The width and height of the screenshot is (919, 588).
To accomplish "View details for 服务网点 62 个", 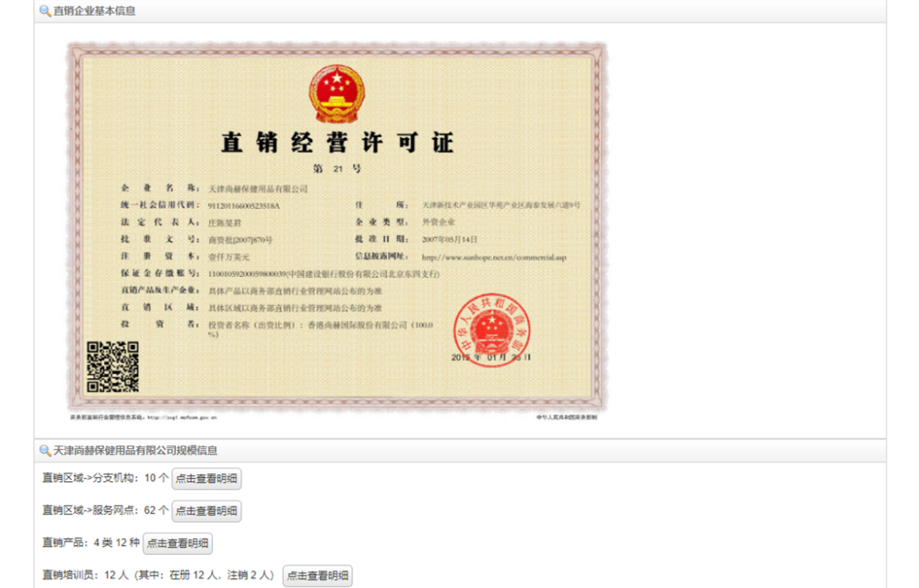I will coord(206,511).
